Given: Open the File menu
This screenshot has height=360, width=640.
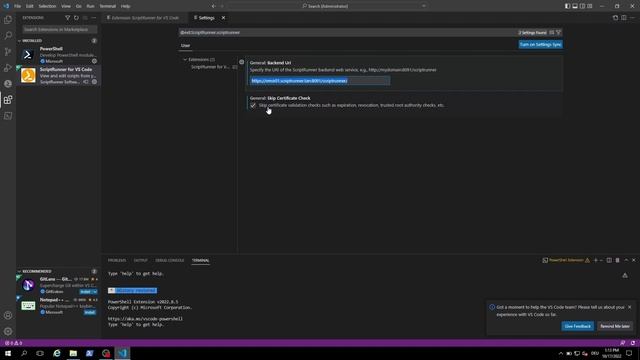Looking at the screenshot, I should (18, 6).
